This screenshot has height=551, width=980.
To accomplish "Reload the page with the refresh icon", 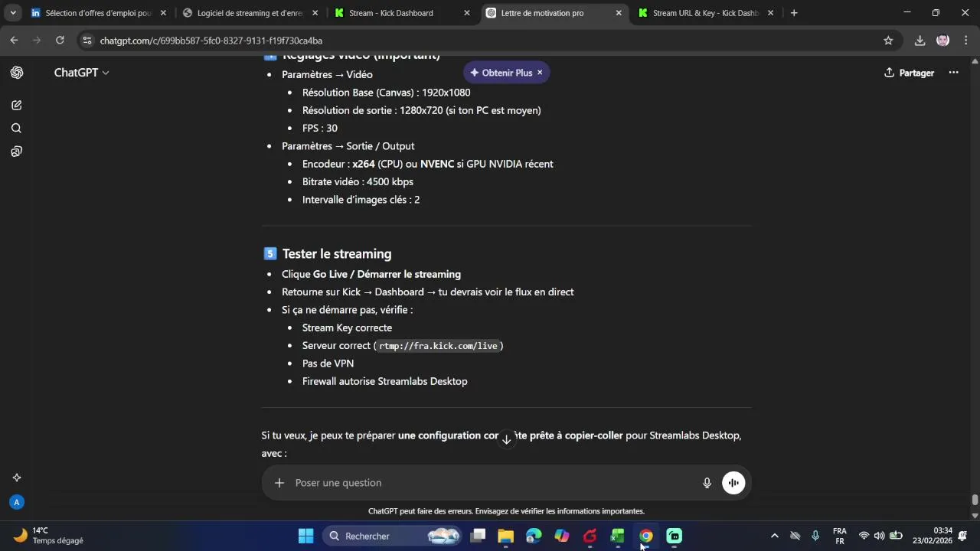I will pyautogui.click(x=60, y=41).
